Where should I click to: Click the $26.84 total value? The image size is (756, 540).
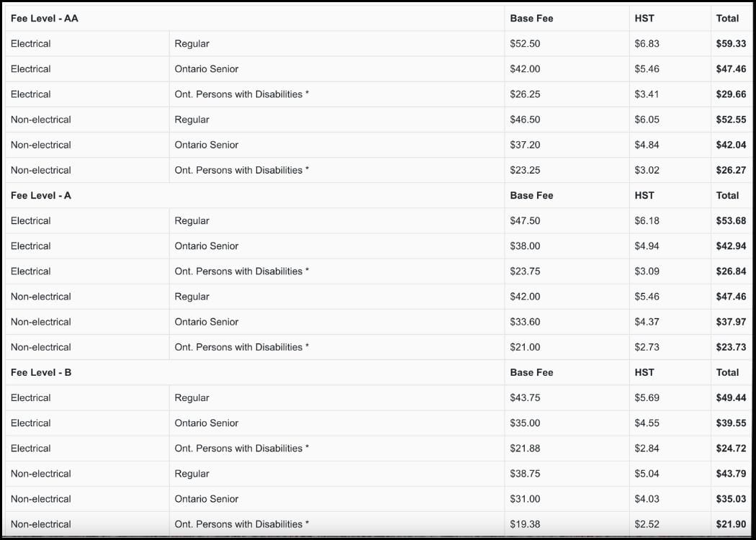(x=731, y=271)
